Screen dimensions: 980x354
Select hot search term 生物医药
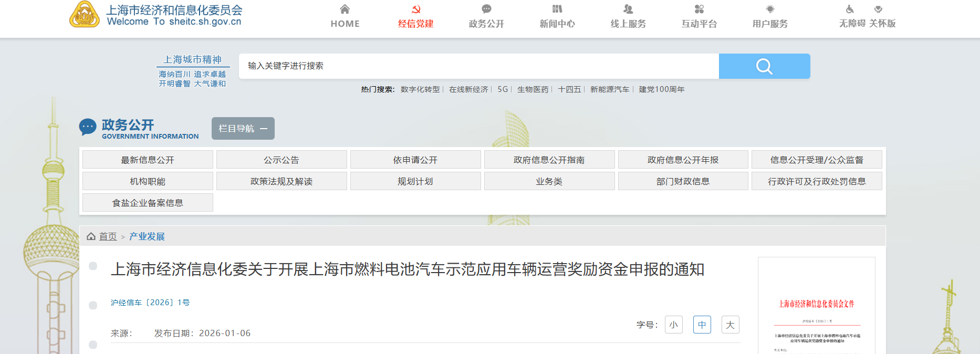(x=533, y=89)
